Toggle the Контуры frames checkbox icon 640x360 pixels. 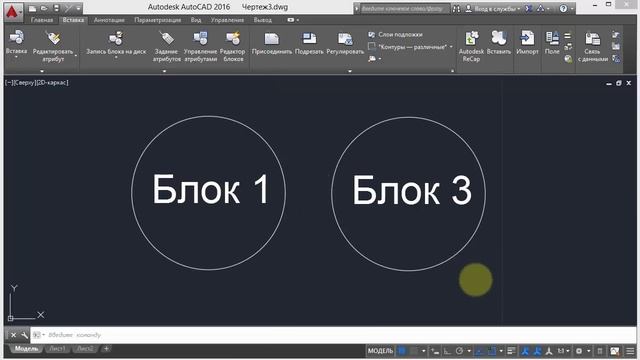(x=372, y=47)
